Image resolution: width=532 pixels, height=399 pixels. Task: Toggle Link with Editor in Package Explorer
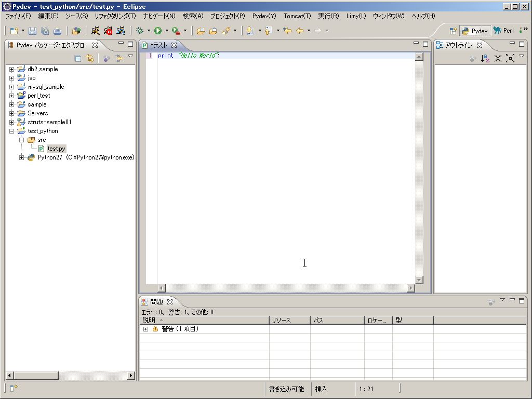[x=90, y=58]
